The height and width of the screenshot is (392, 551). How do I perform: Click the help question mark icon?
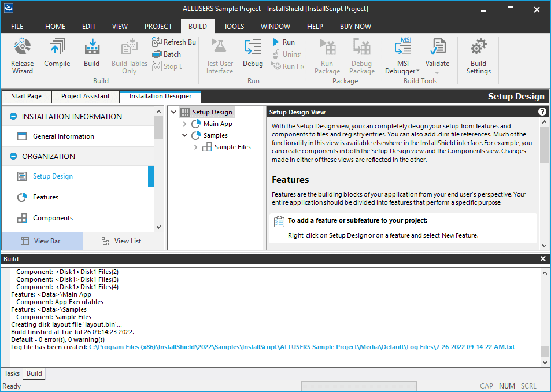[542, 112]
